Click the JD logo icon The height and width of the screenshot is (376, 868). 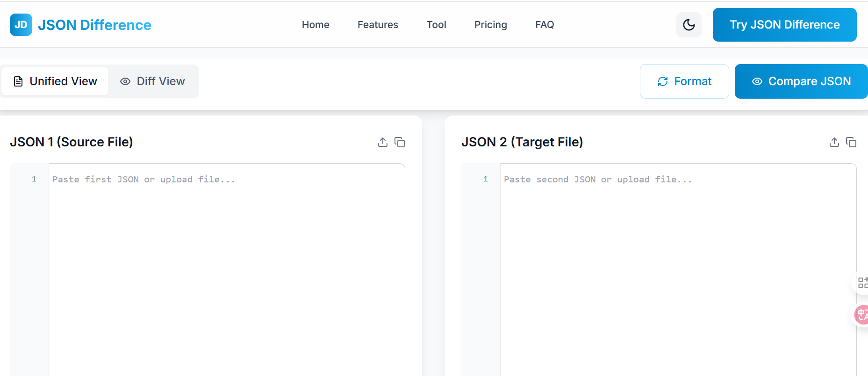tap(21, 25)
